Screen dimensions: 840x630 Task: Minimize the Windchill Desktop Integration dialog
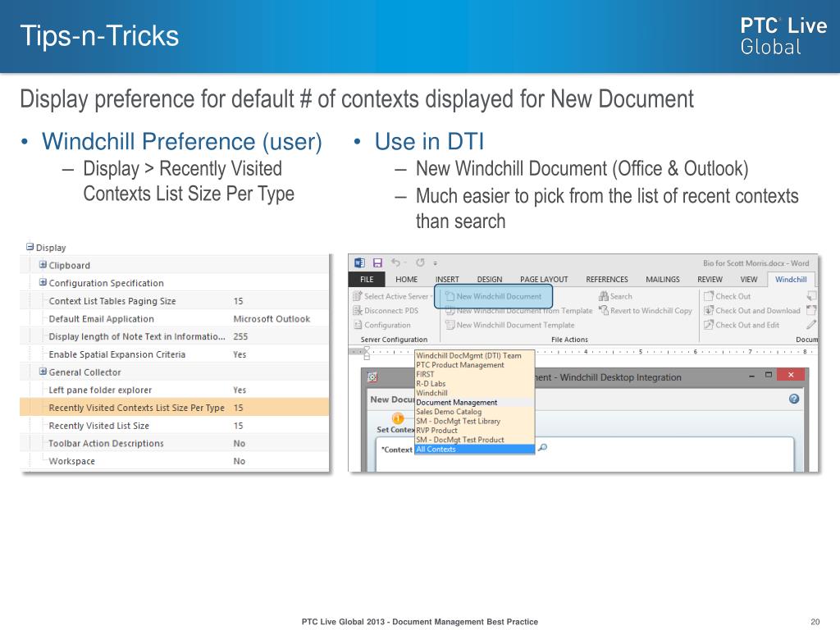[751, 376]
